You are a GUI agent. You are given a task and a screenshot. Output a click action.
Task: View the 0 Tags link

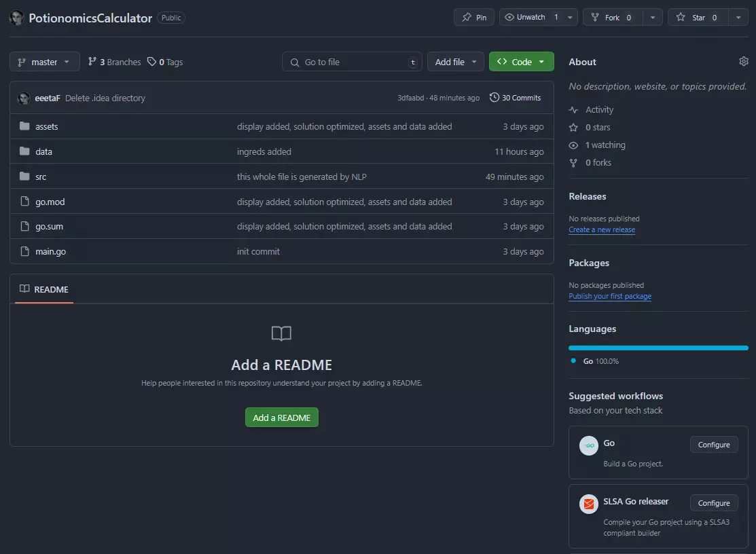(165, 62)
